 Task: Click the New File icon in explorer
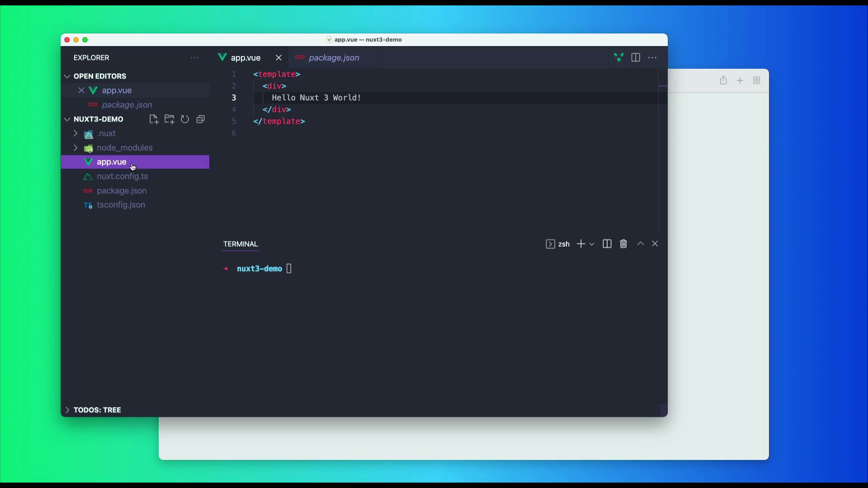coord(154,119)
